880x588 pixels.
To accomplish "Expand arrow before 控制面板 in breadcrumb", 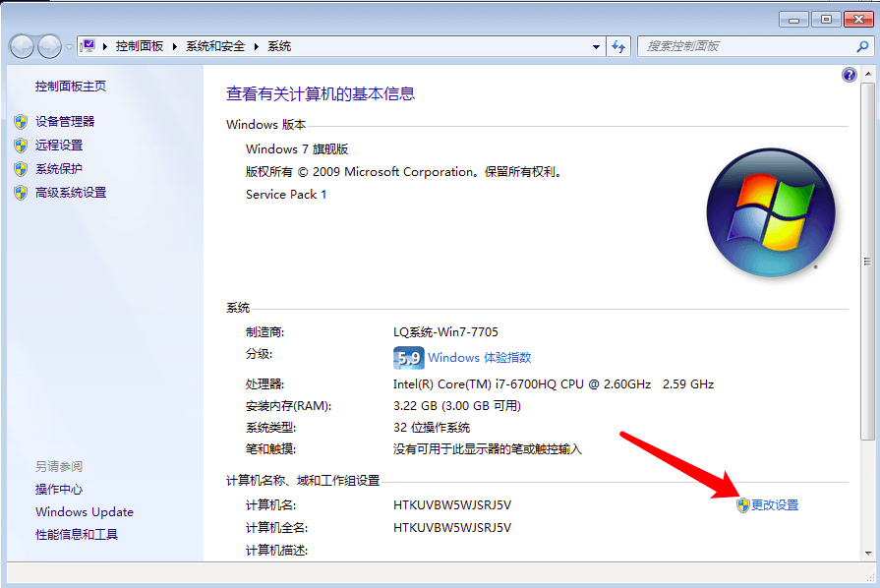I will pos(105,46).
